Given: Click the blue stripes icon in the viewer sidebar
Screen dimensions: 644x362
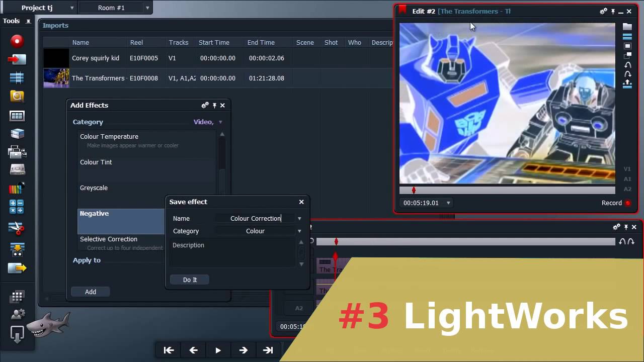Looking at the screenshot, I should pyautogui.click(x=627, y=36).
